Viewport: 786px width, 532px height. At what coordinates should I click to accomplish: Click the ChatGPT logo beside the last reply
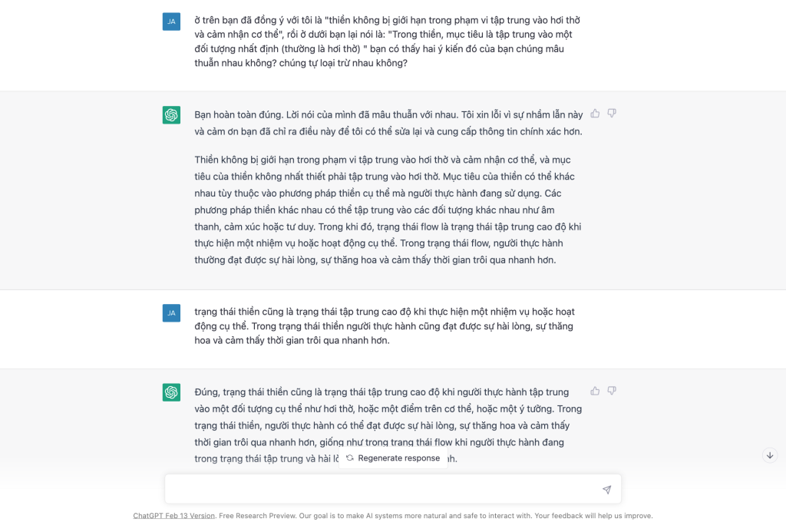(171, 392)
